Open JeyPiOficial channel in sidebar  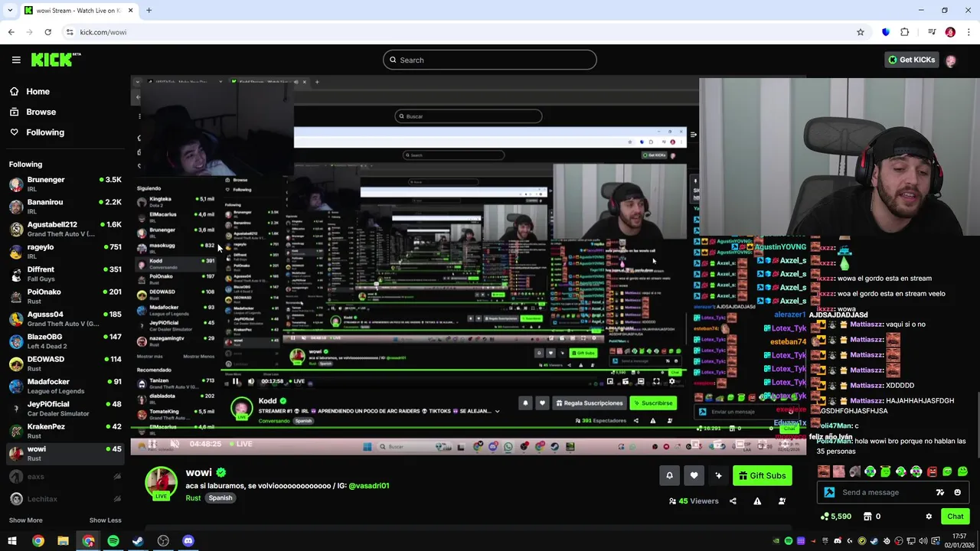coord(65,408)
